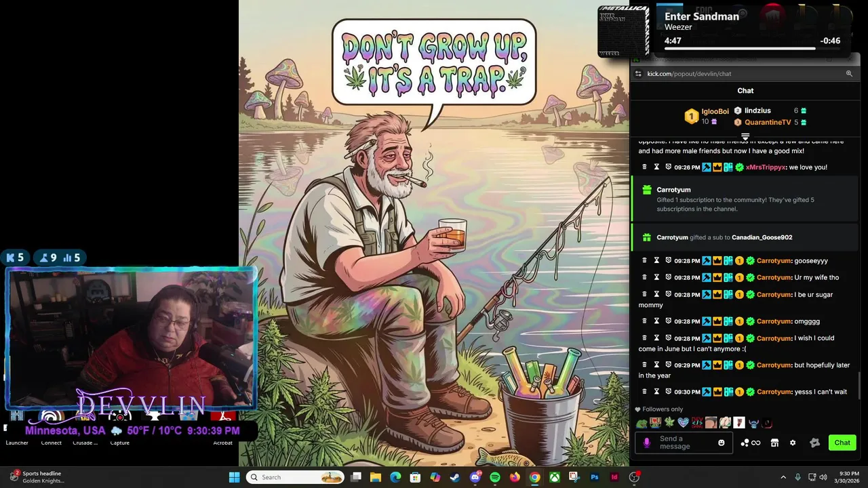Open Xbox app from taskbar
Screen dimensions: 868x488
pos(555,477)
